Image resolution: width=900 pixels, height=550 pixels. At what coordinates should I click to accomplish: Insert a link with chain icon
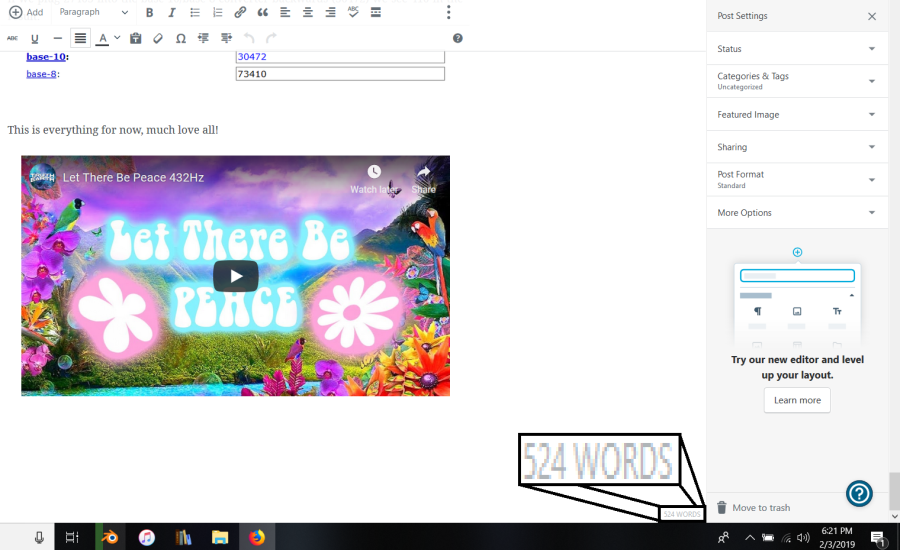pos(240,13)
